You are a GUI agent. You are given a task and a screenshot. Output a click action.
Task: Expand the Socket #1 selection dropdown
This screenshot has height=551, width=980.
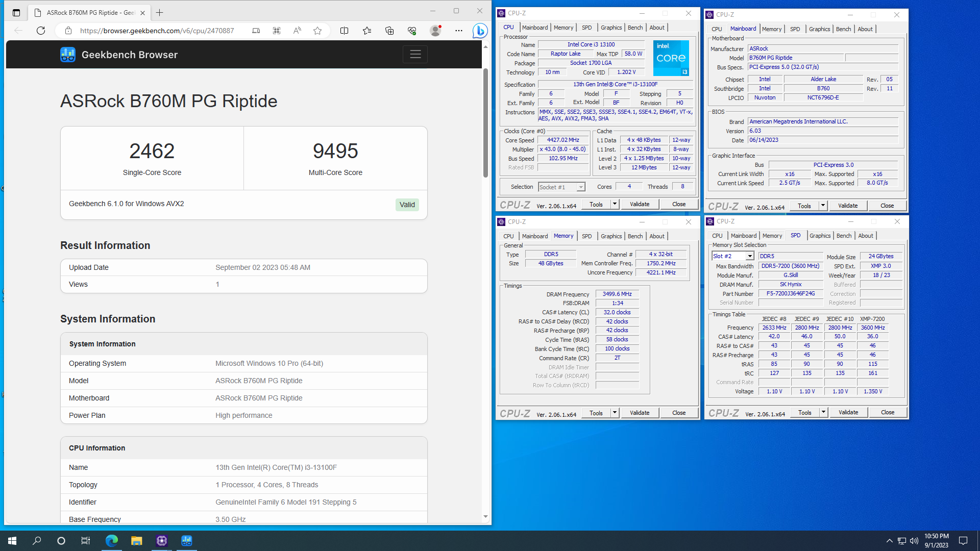coord(580,187)
